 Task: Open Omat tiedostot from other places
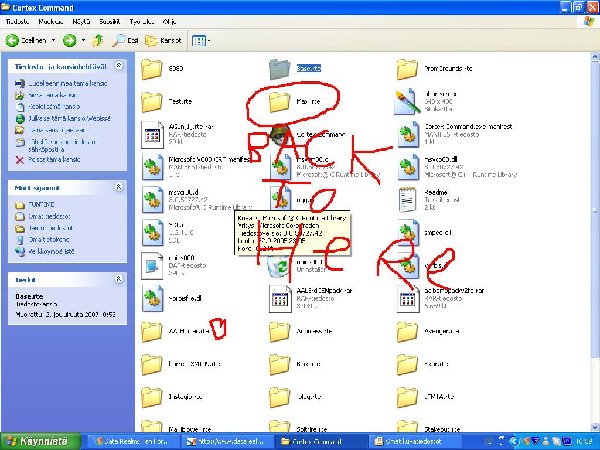pyautogui.click(x=43, y=216)
